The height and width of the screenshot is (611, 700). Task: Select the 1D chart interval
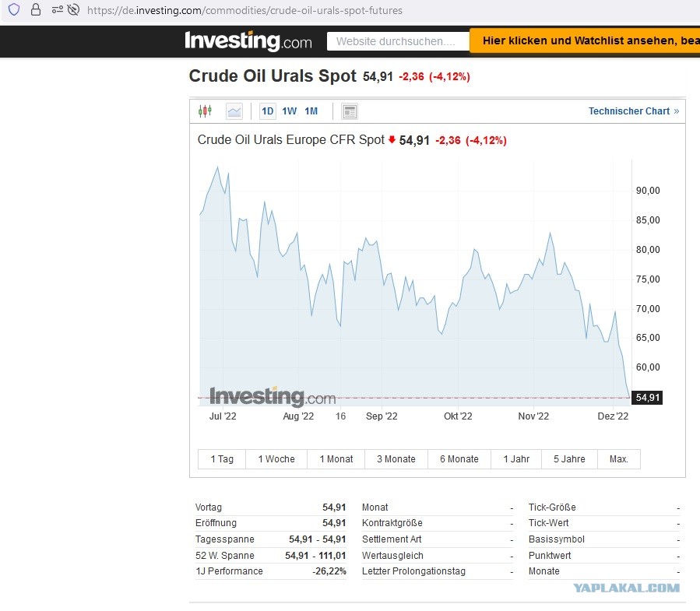[267, 111]
